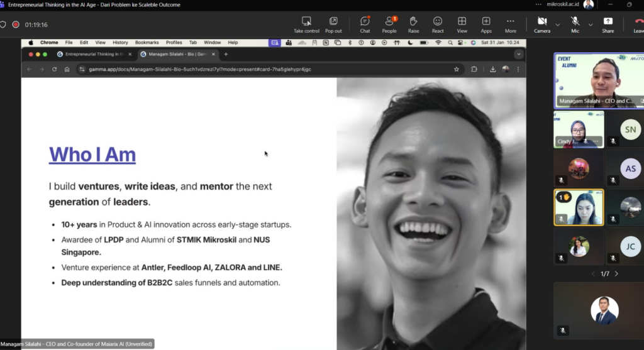Open the View layout menu
The width and height of the screenshot is (644, 350).
462,25
